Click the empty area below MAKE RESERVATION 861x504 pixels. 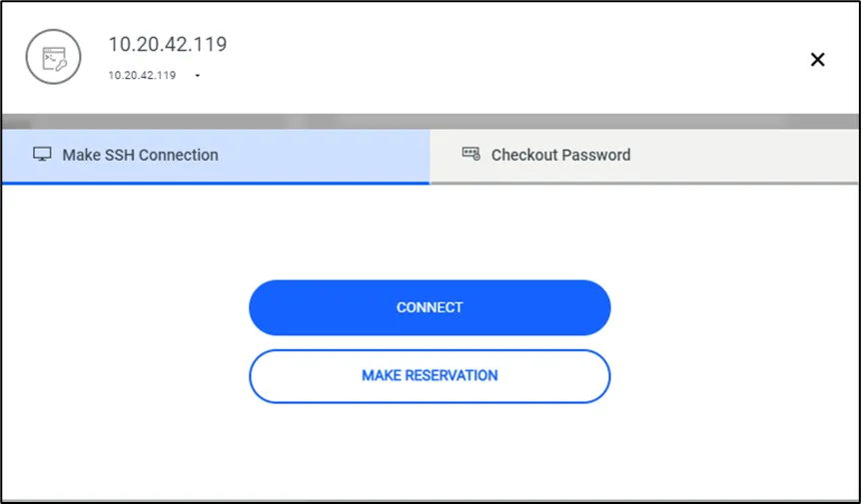point(430,449)
